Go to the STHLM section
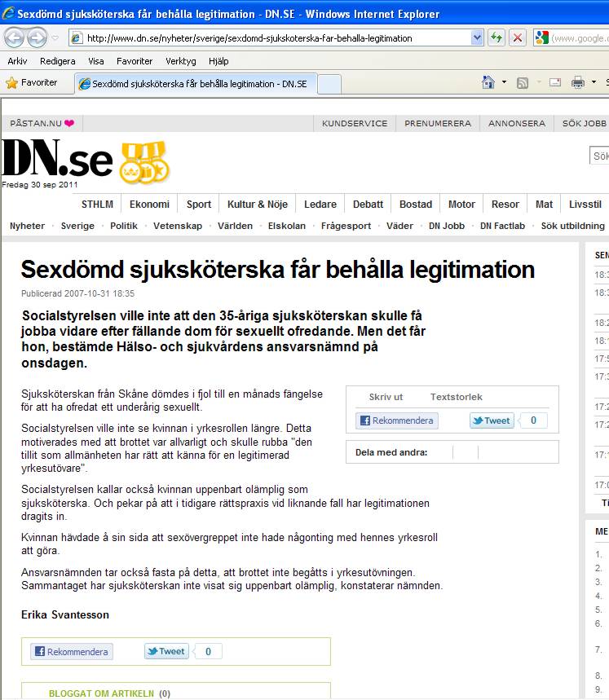Image resolution: width=609 pixels, height=700 pixels. pyautogui.click(x=97, y=205)
